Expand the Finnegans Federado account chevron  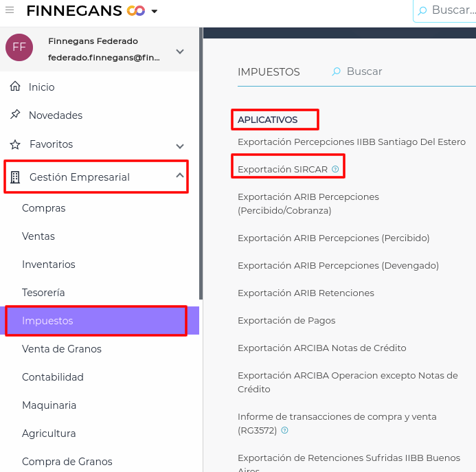coord(180,51)
